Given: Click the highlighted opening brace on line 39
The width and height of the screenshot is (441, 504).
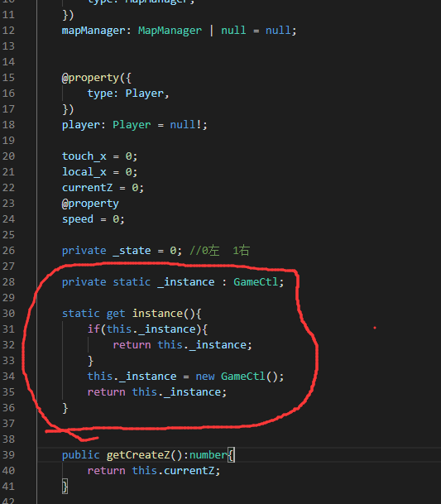Looking at the screenshot, I should [x=231, y=455].
